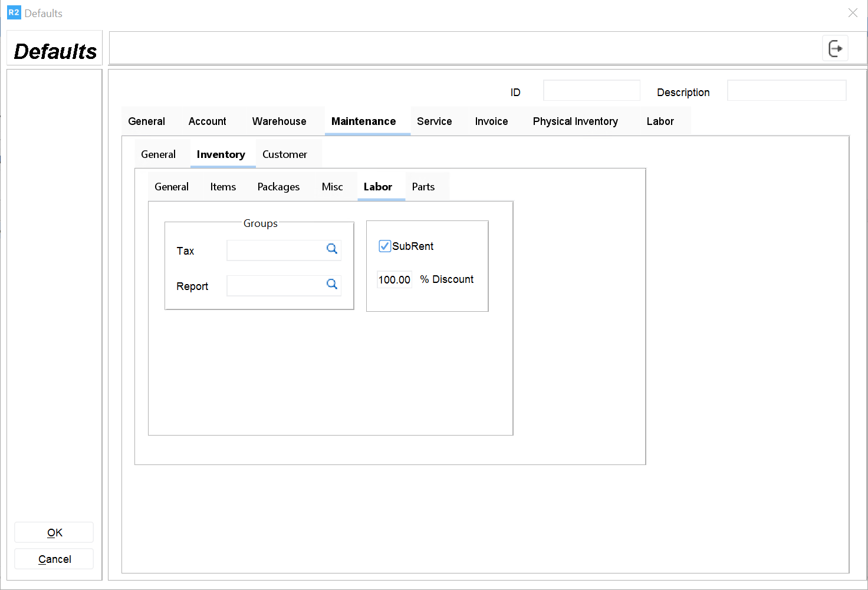Click the R2 application logo icon
Viewport: 868px width, 590px height.
tap(14, 12)
